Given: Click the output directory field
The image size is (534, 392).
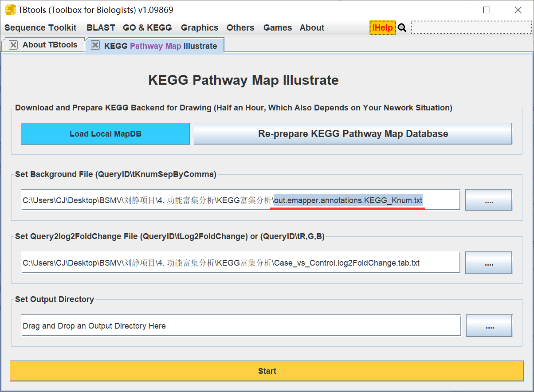Looking at the screenshot, I should pyautogui.click(x=240, y=325).
